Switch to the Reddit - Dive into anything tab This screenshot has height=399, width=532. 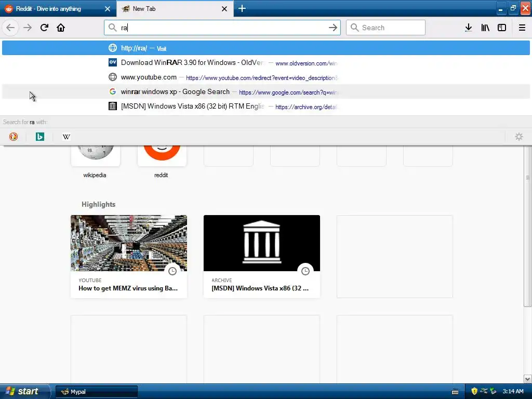58,8
